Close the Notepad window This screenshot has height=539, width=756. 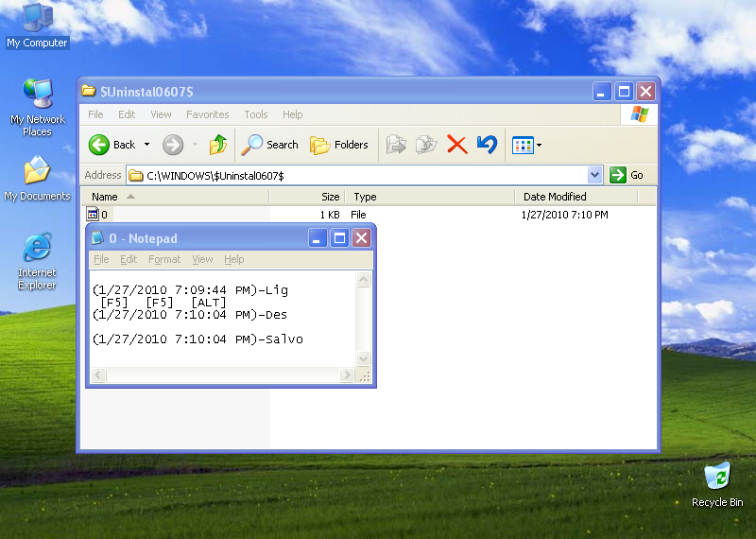362,238
